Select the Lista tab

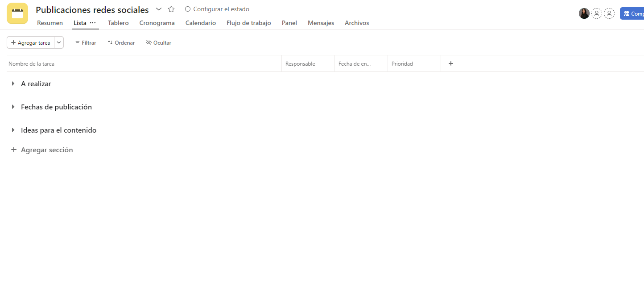[x=80, y=23]
